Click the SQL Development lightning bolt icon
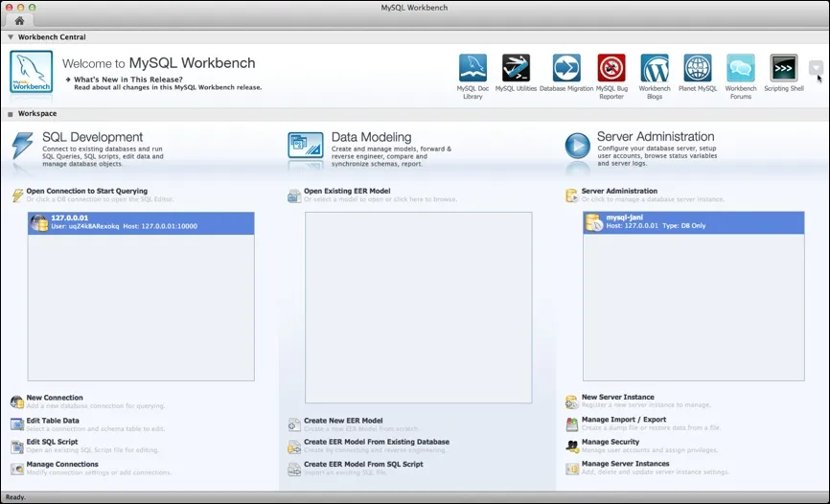The width and height of the screenshot is (830, 504). click(x=22, y=146)
